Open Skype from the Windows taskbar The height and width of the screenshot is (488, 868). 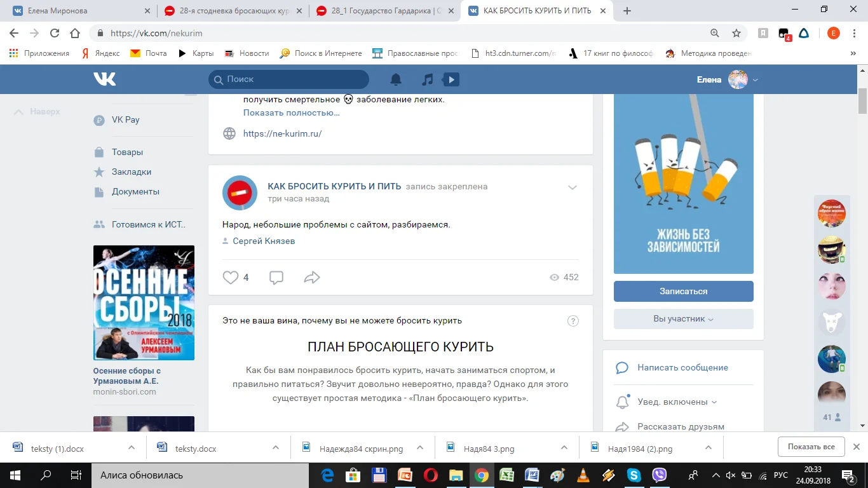(634, 475)
